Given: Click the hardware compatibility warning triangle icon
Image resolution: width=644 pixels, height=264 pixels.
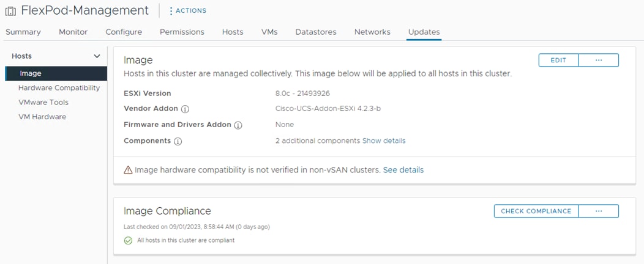Looking at the screenshot, I should (x=128, y=170).
